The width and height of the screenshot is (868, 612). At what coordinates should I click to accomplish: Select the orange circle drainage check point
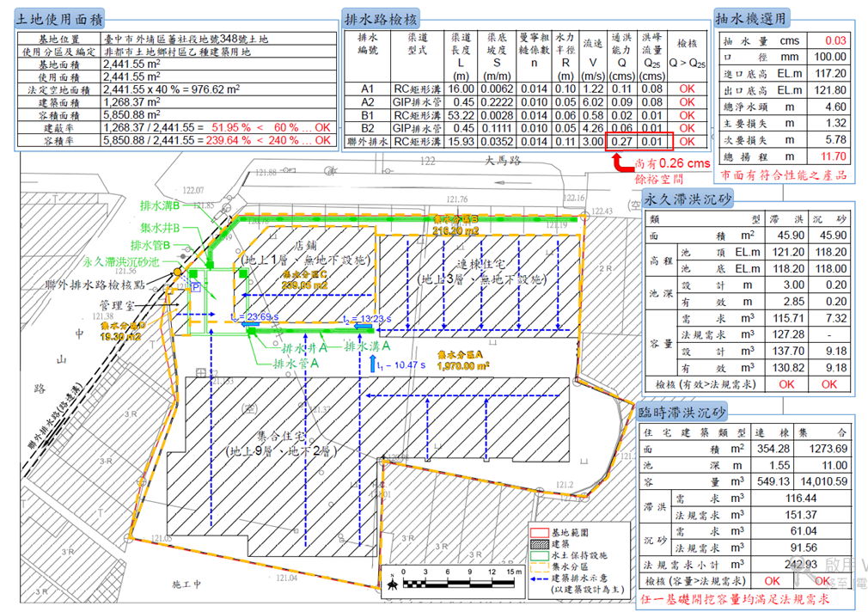coord(176,272)
